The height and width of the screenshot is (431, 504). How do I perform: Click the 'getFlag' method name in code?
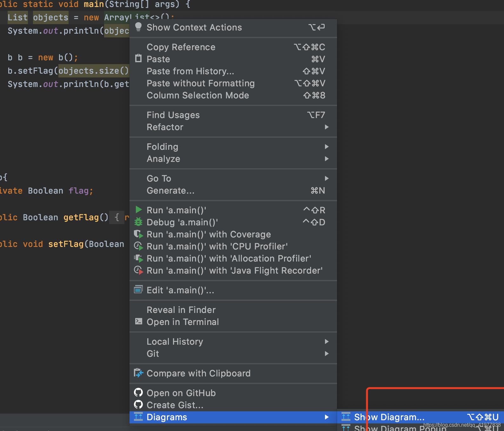(x=81, y=217)
